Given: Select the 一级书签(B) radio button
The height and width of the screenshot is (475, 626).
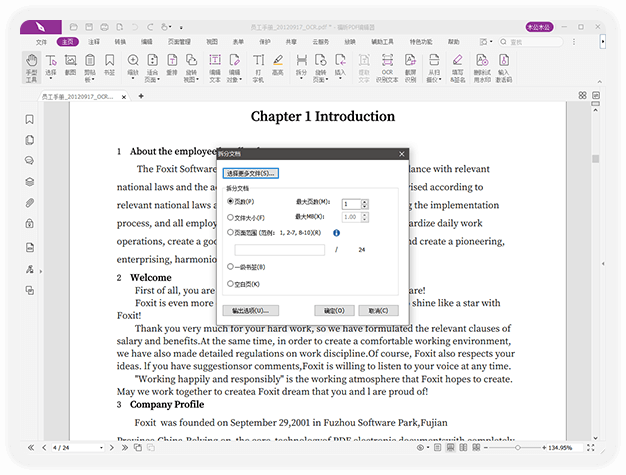Looking at the screenshot, I should click(230, 266).
